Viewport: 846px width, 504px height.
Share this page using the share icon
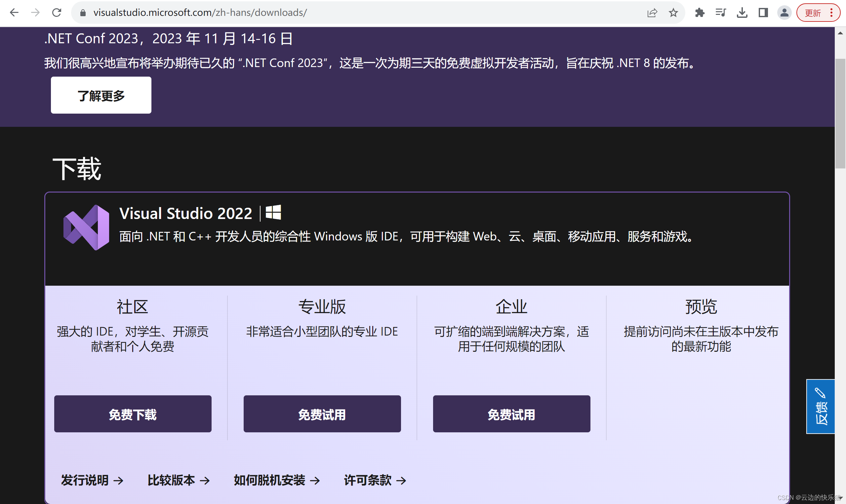pyautogui.click(x=652, y=13)
